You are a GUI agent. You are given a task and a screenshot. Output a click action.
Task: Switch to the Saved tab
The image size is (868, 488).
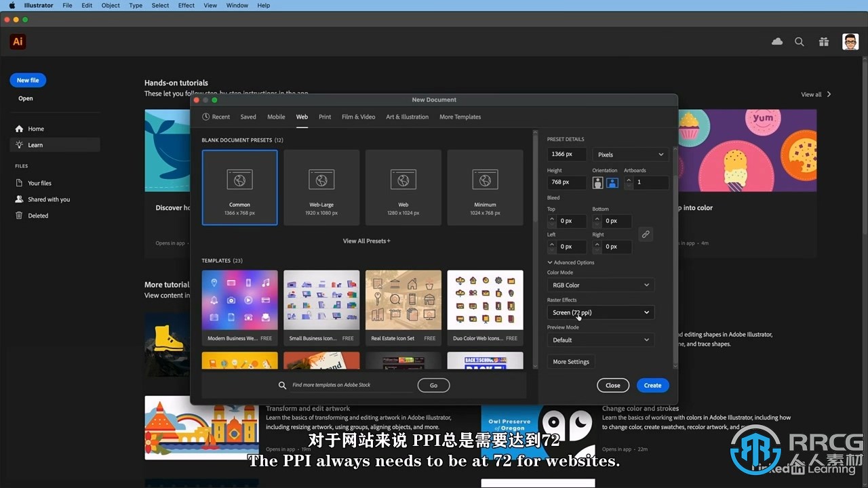[x=248, y=117]
